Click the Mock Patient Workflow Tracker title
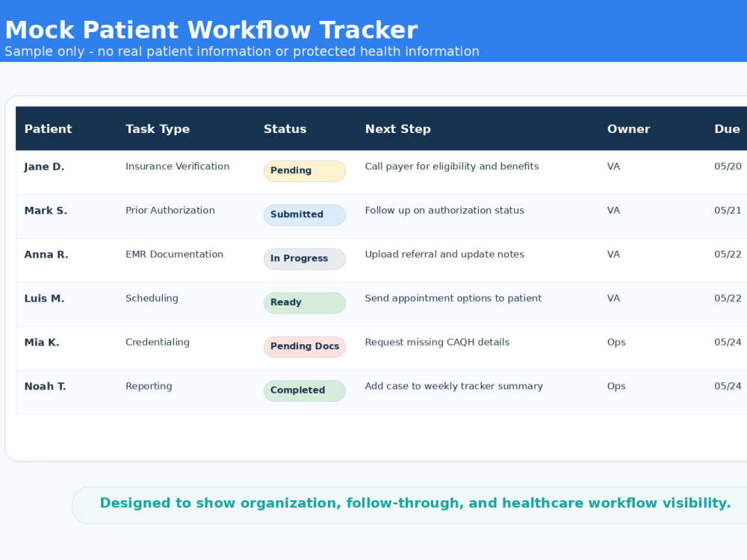Viewport: 747px width, 560px height. [x=211, y=30]
